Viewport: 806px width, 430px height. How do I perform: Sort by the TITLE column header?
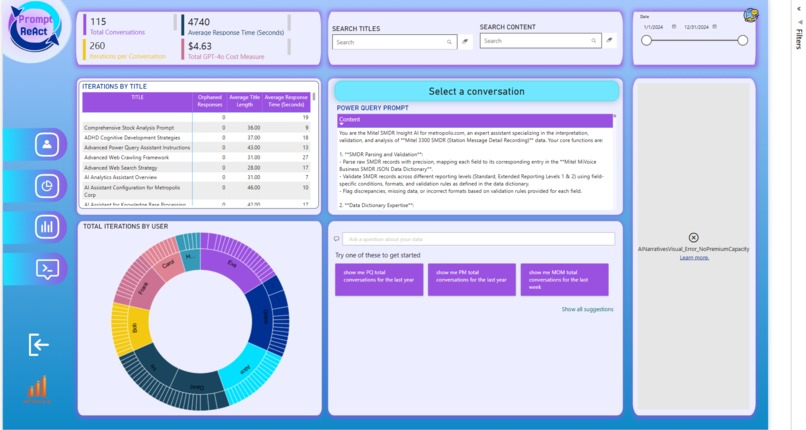(137, 102)
